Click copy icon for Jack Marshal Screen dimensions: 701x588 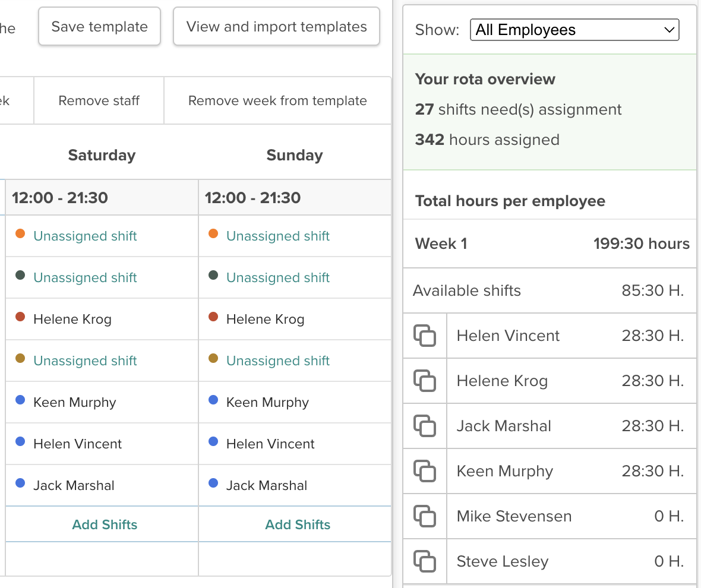[424, 426]
